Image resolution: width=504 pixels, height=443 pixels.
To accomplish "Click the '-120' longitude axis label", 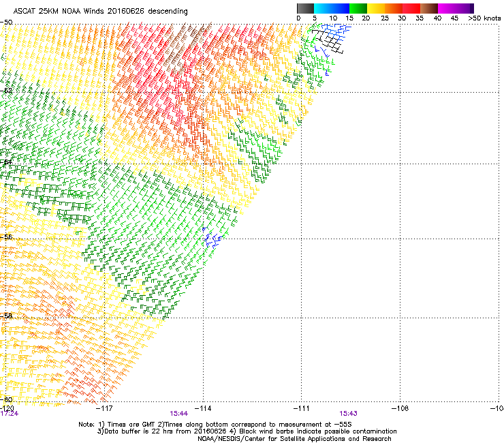I will tap(7, 408).
